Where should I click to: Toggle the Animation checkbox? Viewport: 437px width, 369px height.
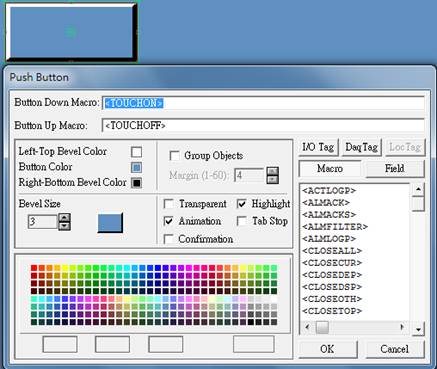[x=169, y=221]
